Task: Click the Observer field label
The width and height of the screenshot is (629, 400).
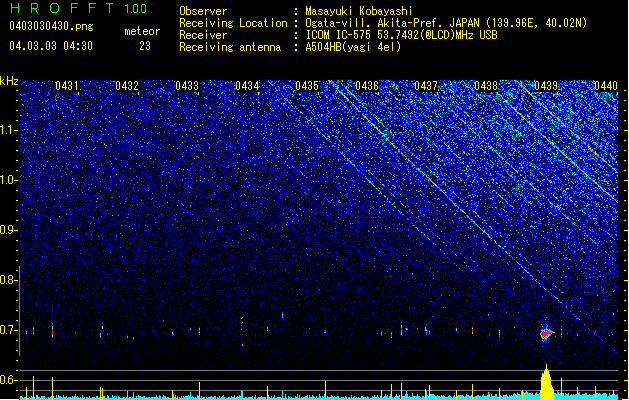Action: tap(203, 11)
